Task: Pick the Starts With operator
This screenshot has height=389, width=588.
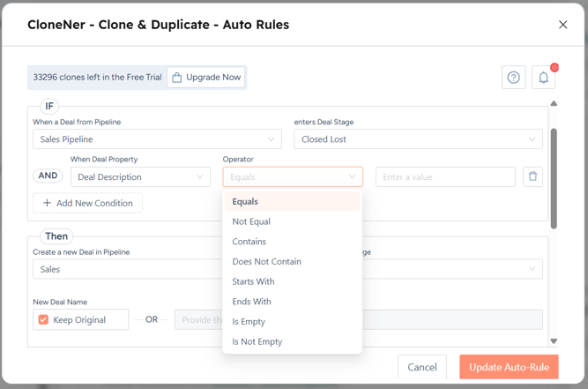Action: pyautogui.click(x=293, y=281)
